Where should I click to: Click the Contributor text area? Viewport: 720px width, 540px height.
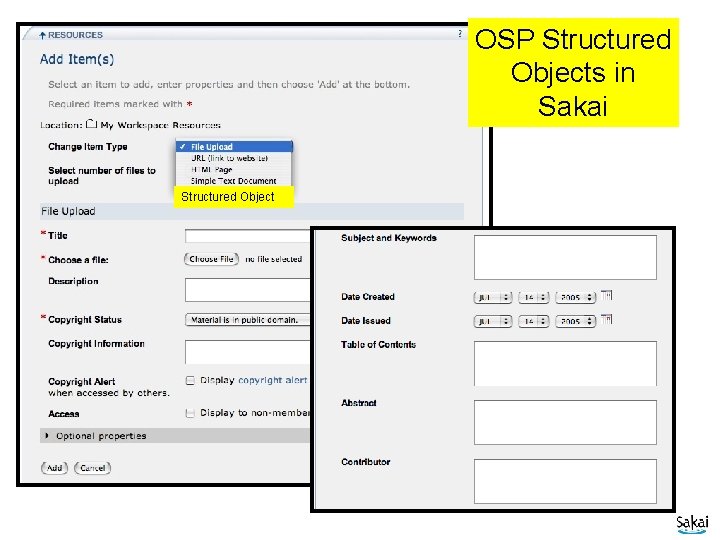pyautogui.click(x=565, y=481)
